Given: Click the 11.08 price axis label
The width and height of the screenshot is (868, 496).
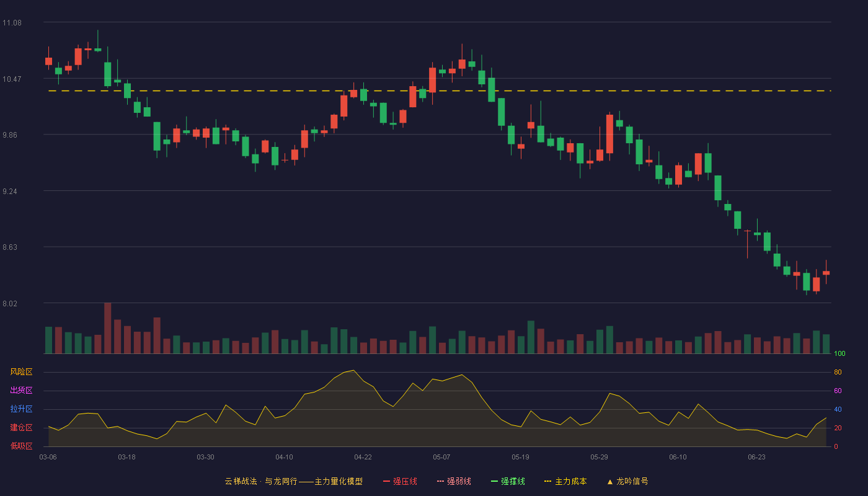Looking at the screenshot, I should [12, 23].
